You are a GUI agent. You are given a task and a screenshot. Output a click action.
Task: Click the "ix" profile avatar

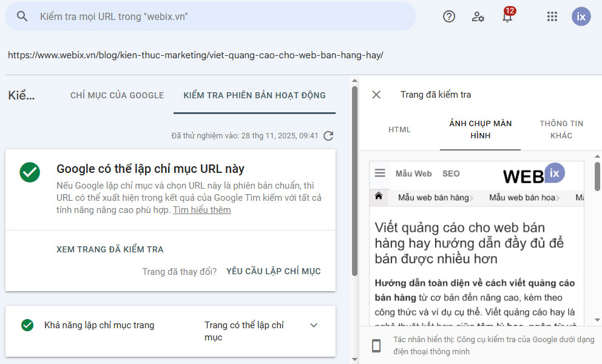coord(581,16)
